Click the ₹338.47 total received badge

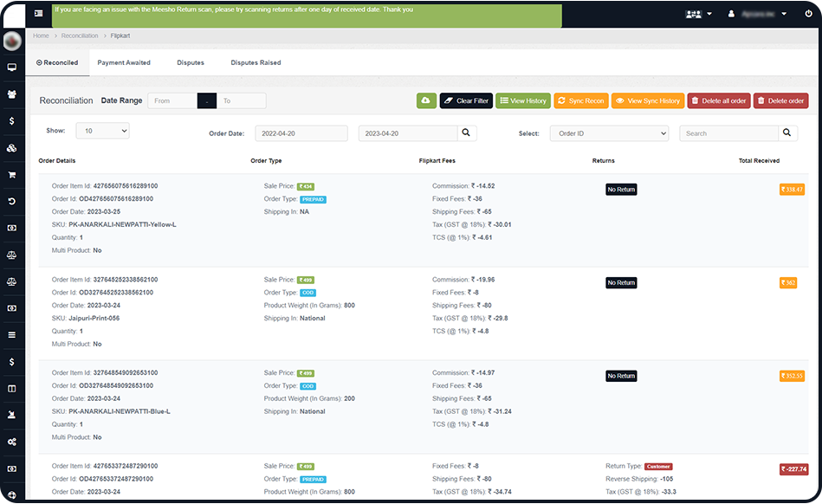(x=792, y=190)
